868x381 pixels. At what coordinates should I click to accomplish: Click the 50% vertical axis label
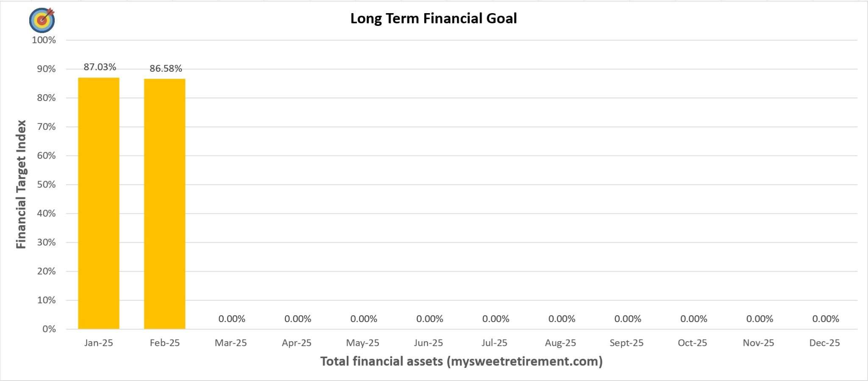[x=46, y=185]
